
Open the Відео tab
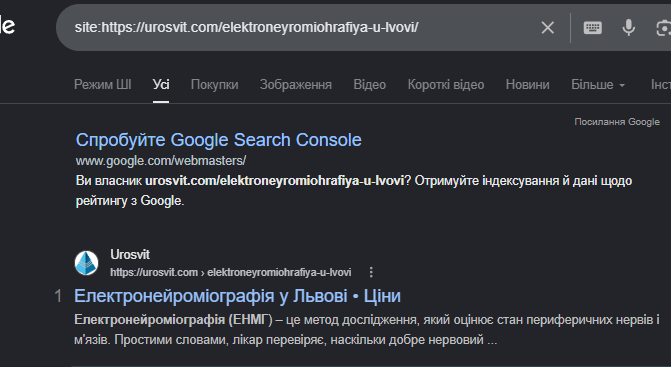(370, 85)
